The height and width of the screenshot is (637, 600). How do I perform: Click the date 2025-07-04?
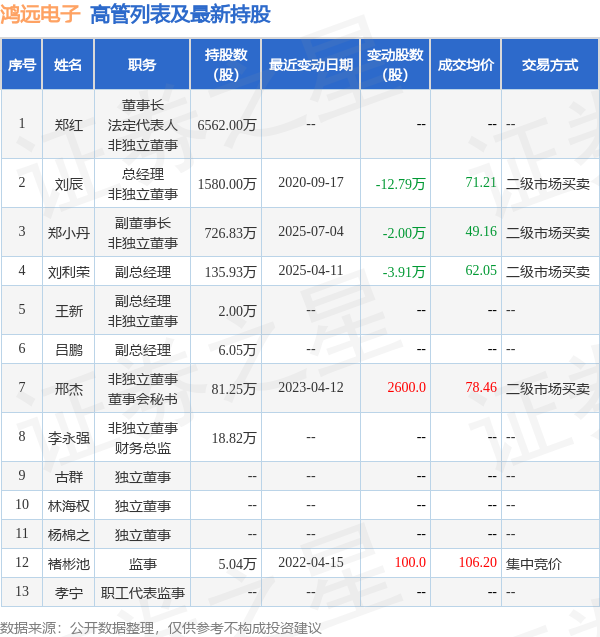click(x=311, y=231)
